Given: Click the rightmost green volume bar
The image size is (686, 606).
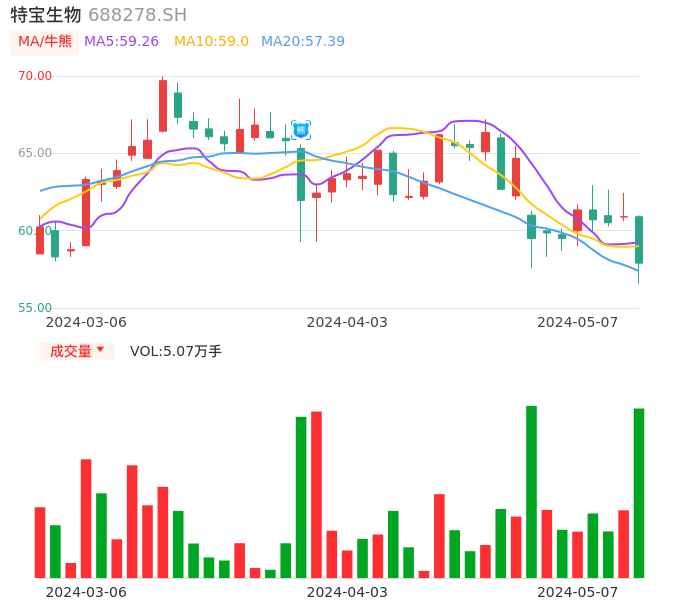Looking at the screenshot, I should (638, 492).
